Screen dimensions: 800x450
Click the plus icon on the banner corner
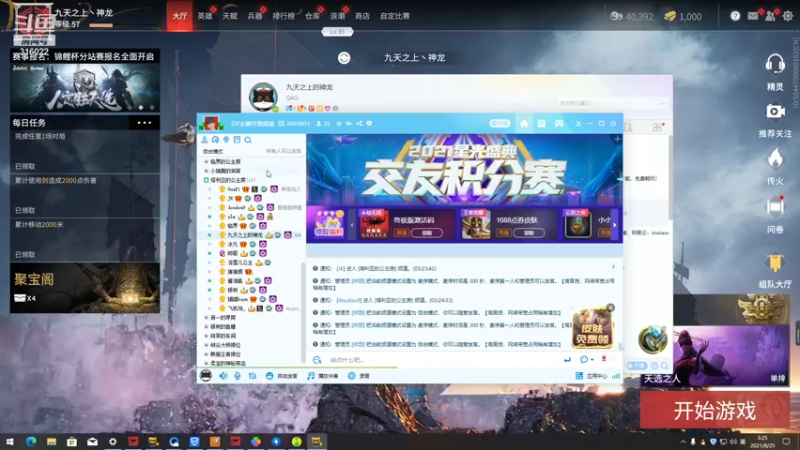point(617,139)
